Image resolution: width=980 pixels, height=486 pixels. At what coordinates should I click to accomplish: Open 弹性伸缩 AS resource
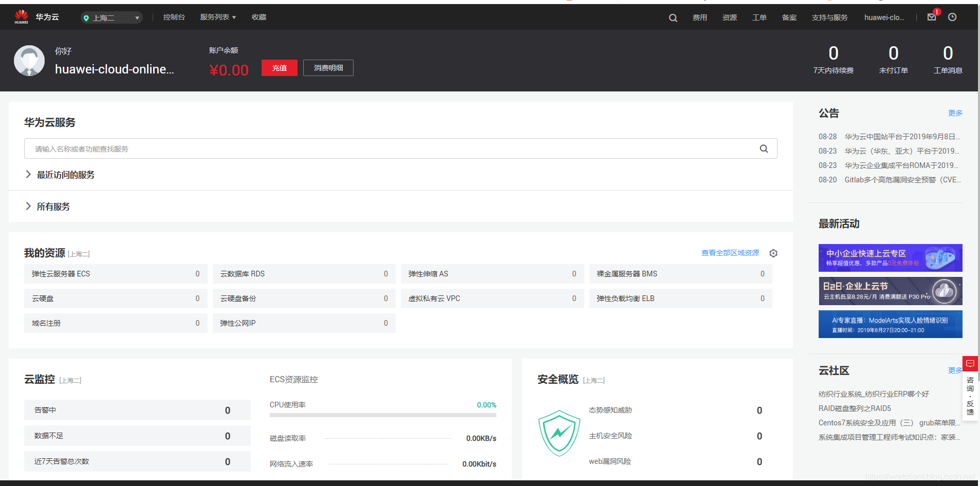[x=492, y=274]
